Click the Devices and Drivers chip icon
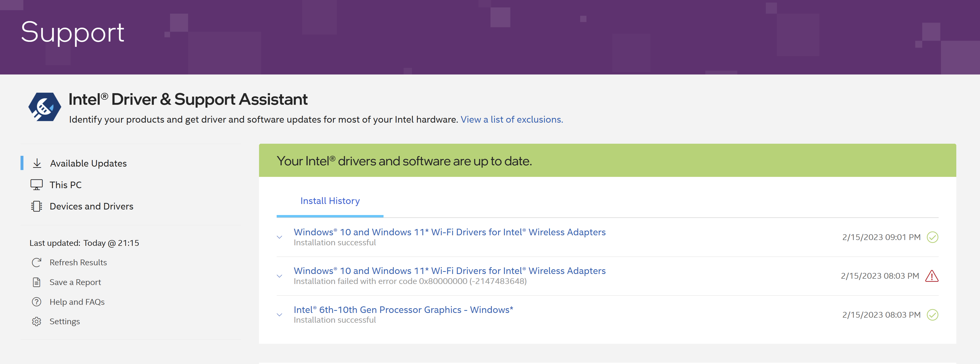The image size is (980, 364). pos(37,206)
